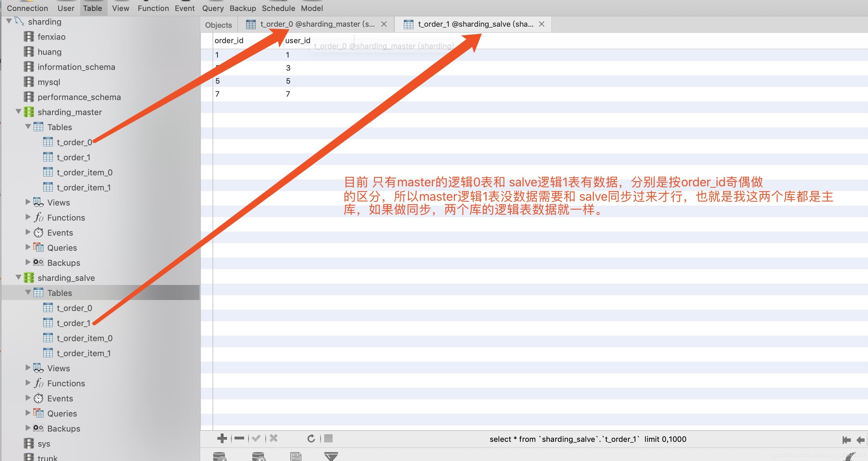868x461 pixels.
Task: Expand Views under sharding_master
Action: (28, 202)
